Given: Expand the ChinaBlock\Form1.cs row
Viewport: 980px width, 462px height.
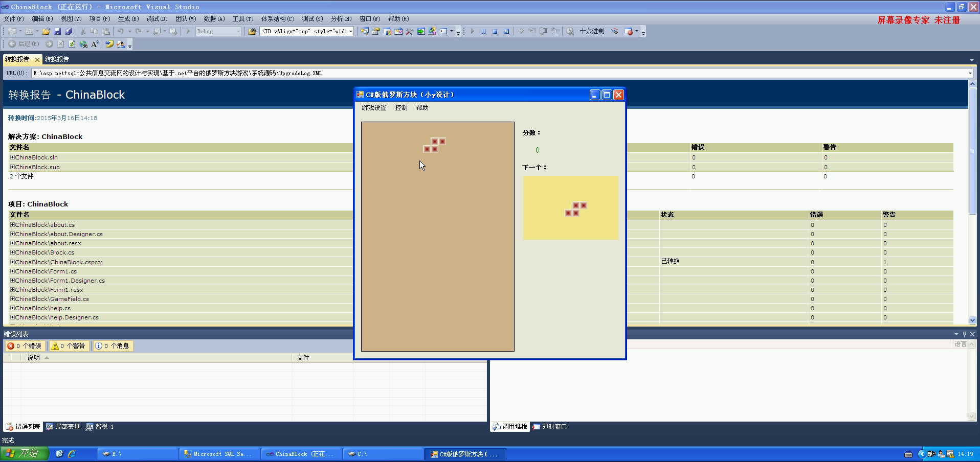Looking at the screenshot, I should point(12,271).
